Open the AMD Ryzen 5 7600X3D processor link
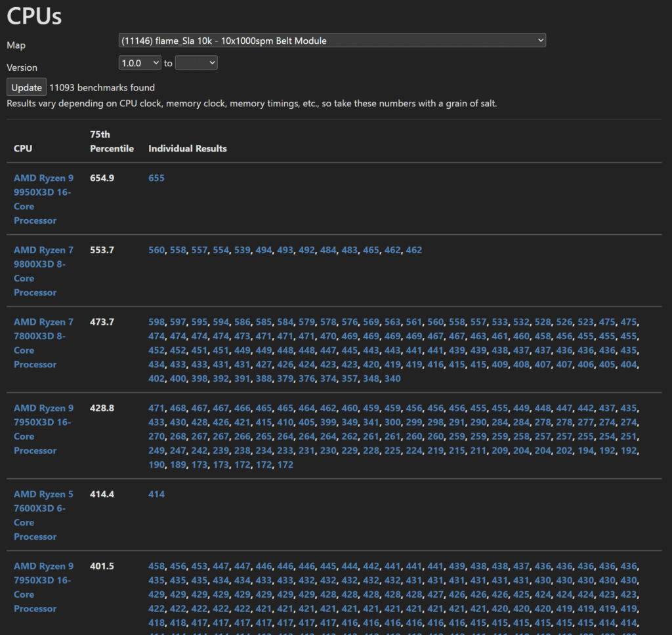 (43, 516)
